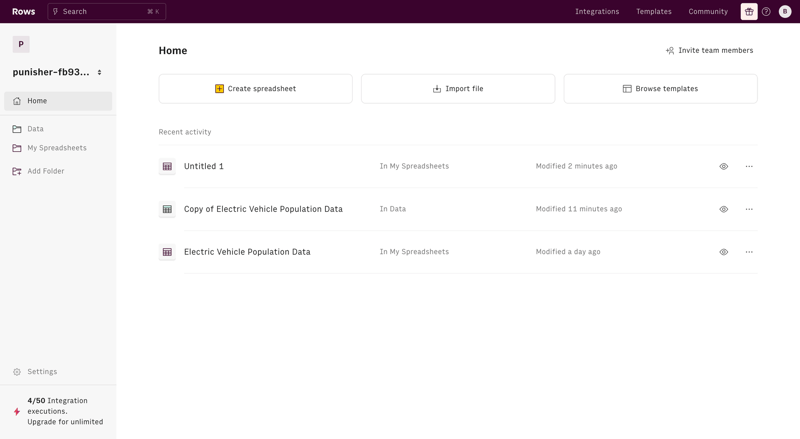Open the help question mark icon
Viewport: 800px width, 439px height.
pos(766,11)
